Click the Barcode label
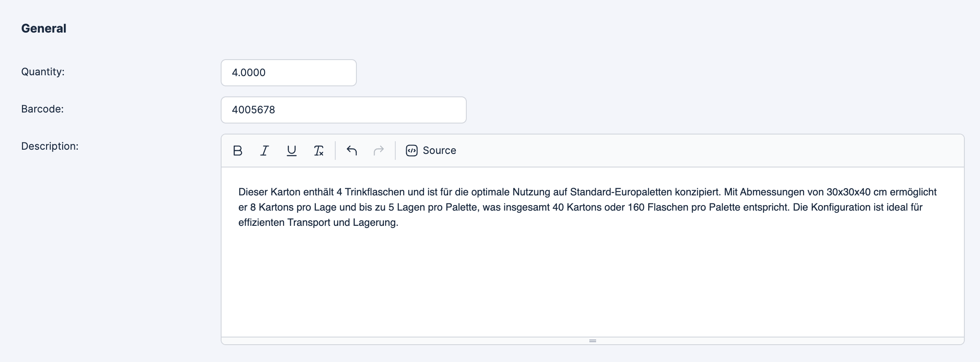This screenshot has height=362, width=980. pyautogui.click(x=42, y=109)
